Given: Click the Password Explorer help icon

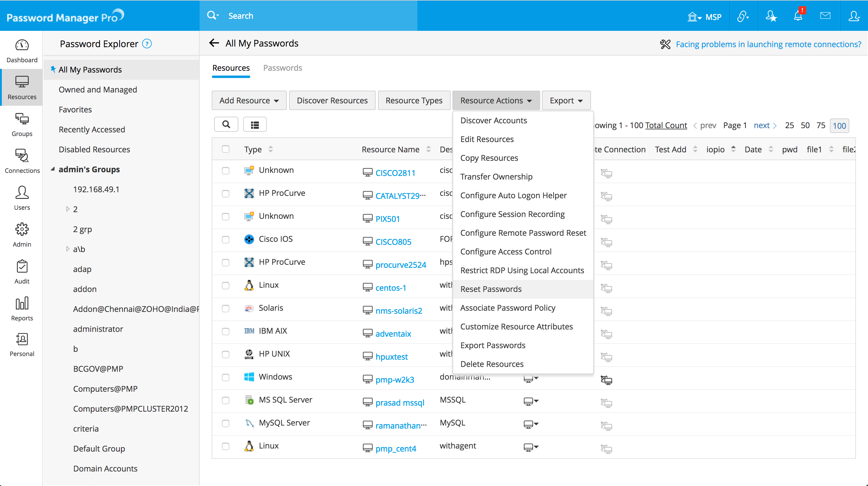Looking at the screenshot, I should coord(147,44).
